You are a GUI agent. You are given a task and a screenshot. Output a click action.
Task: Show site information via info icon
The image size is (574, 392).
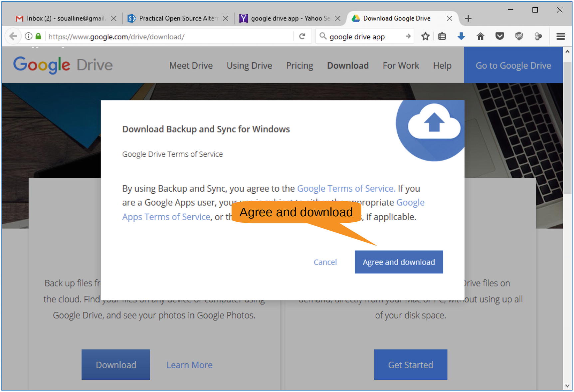[29, 36]
